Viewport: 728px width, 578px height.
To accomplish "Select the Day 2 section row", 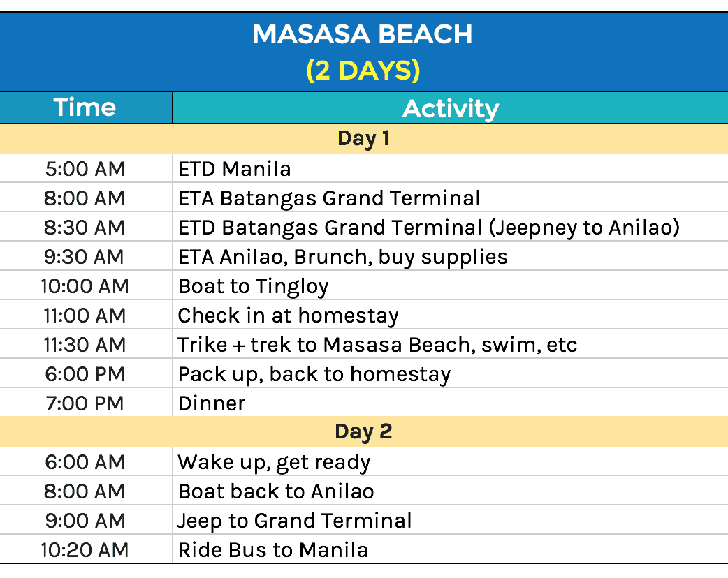I will coord(363,431).
